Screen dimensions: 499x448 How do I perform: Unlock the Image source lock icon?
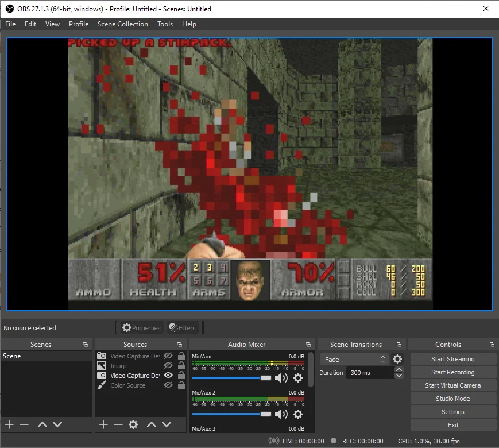[181, 366]
